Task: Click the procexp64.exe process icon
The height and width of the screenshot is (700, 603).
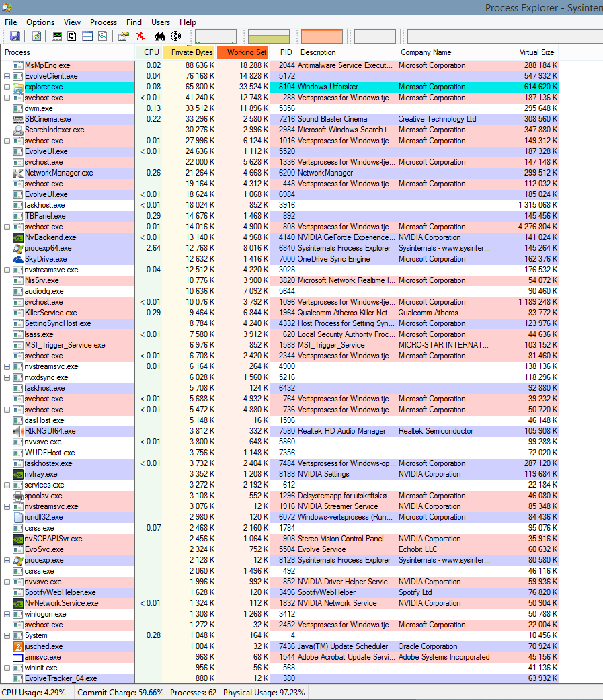Action: coord(18,248)
